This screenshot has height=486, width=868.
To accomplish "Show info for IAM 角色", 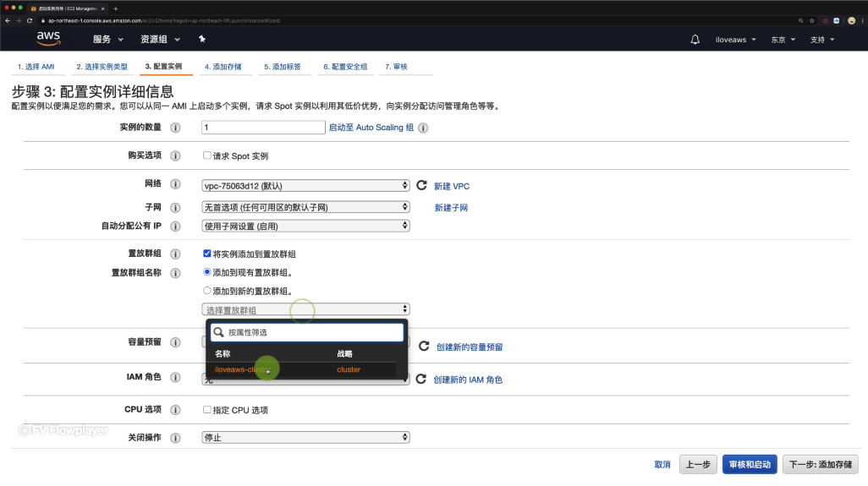I will coord(175,377).
